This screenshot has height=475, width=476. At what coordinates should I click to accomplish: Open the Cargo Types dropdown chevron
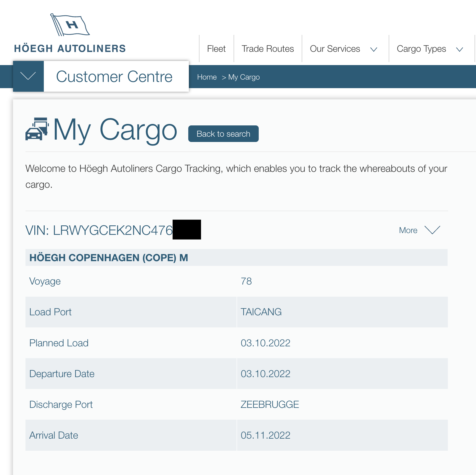pos(459,49)
